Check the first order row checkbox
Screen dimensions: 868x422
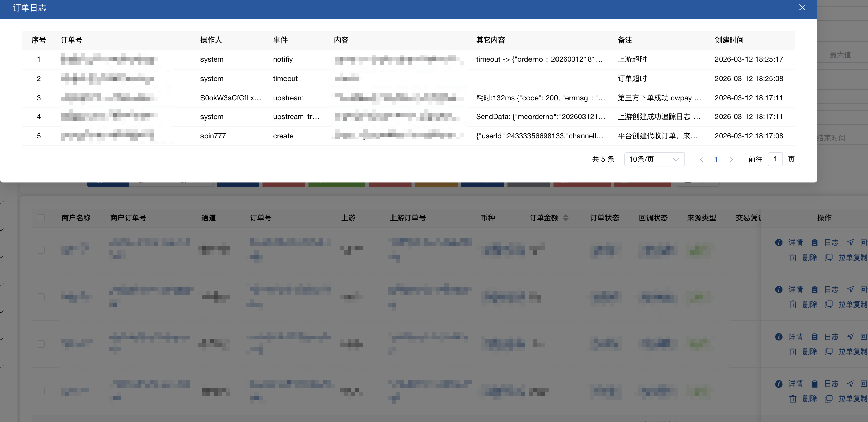click(x=41, y=250)
